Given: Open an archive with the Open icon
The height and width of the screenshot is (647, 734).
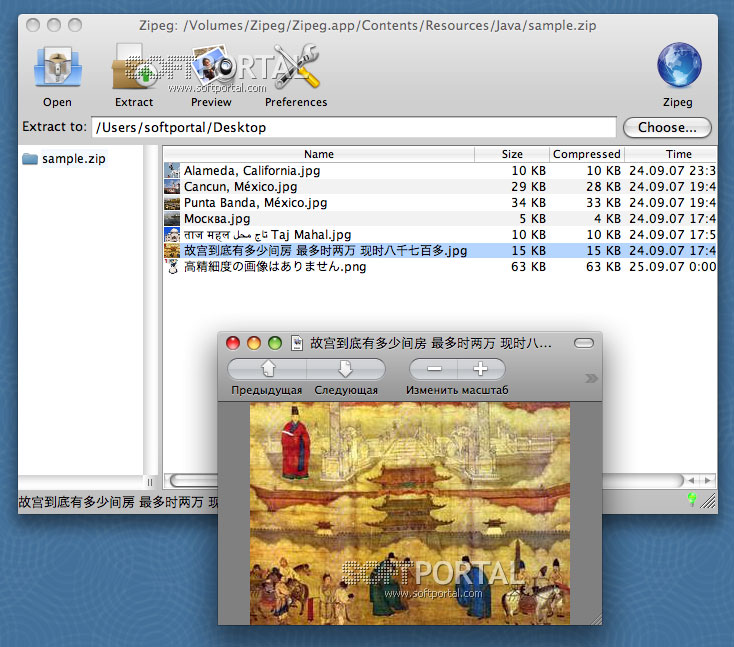Looking at the screenshot, I should pos(58,67).
